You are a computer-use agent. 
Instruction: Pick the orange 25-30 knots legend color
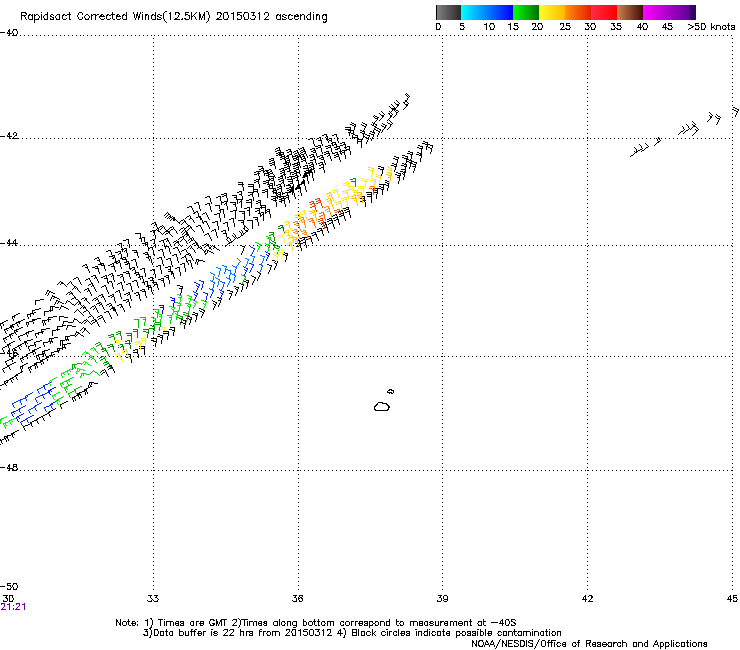(578, 12)
